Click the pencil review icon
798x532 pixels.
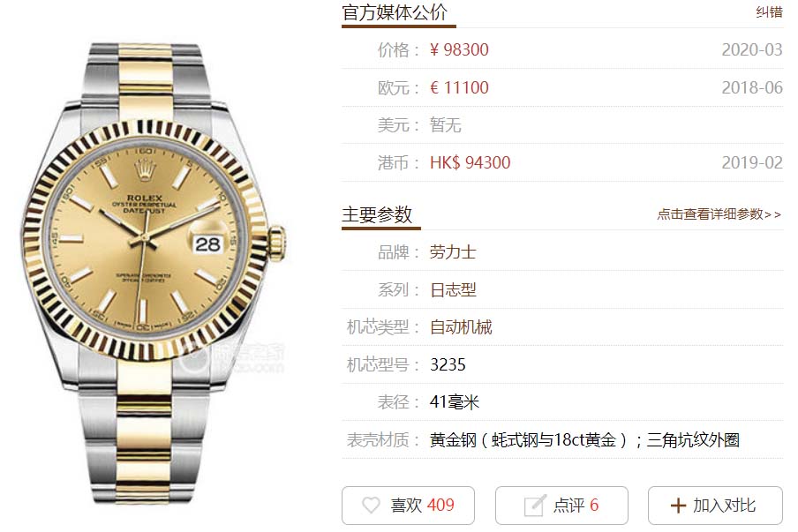tap(535, 505)
